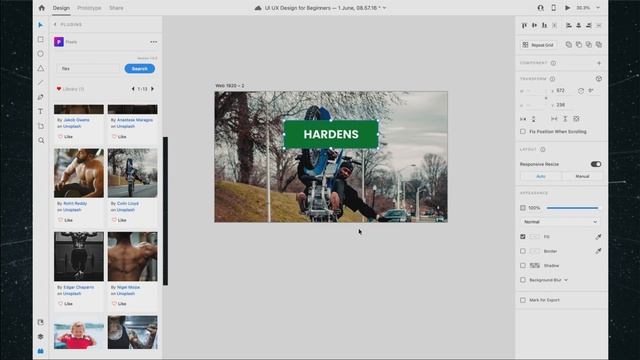Click the 3D transforms icon
Image resolution: width=640 pixels, height=360 pixels.
point(599,79)
